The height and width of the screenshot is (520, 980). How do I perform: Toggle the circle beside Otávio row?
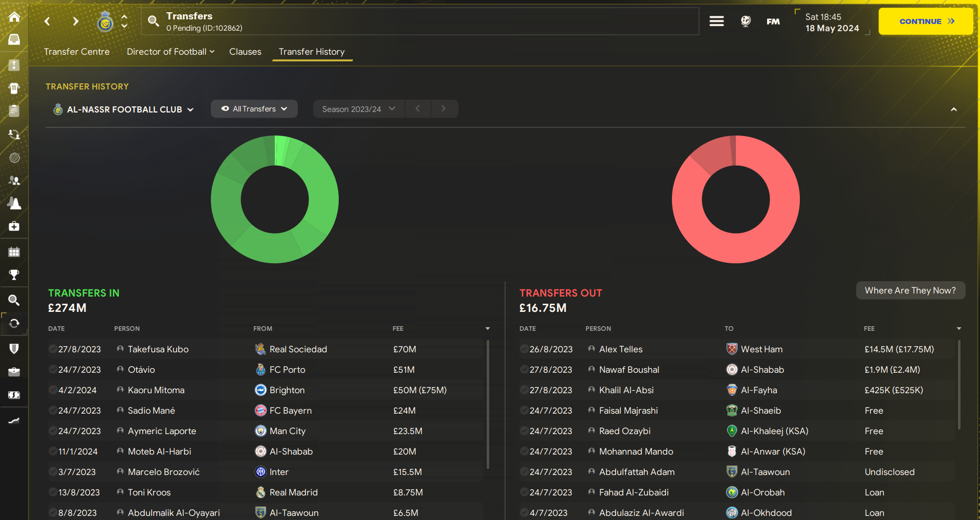(x=53, y=370)
